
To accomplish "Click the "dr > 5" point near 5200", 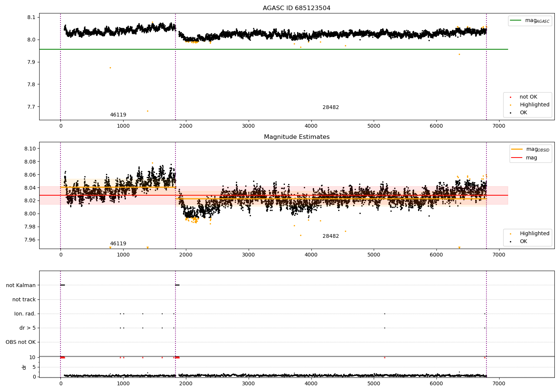I will (x=385, y=328).
